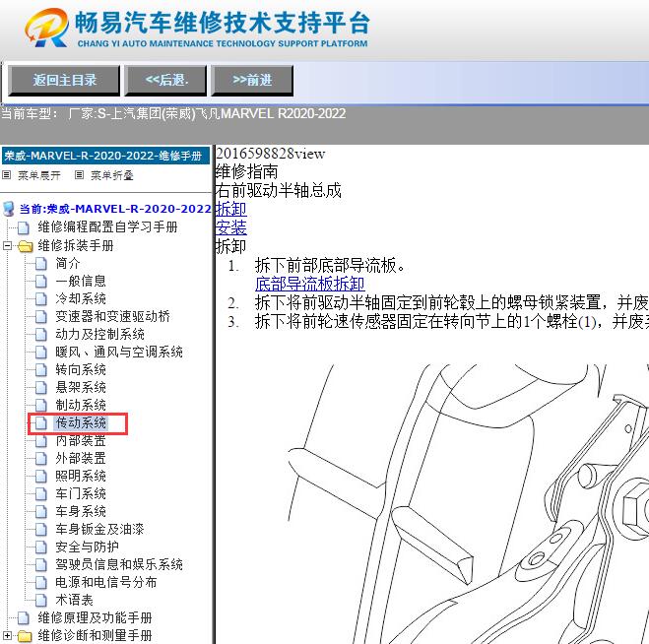Screen dimensions: 649x644
Task: Click page icon beside 维修编程配置自学习手册
Action: pyautogui.click(x=24, y=227)
